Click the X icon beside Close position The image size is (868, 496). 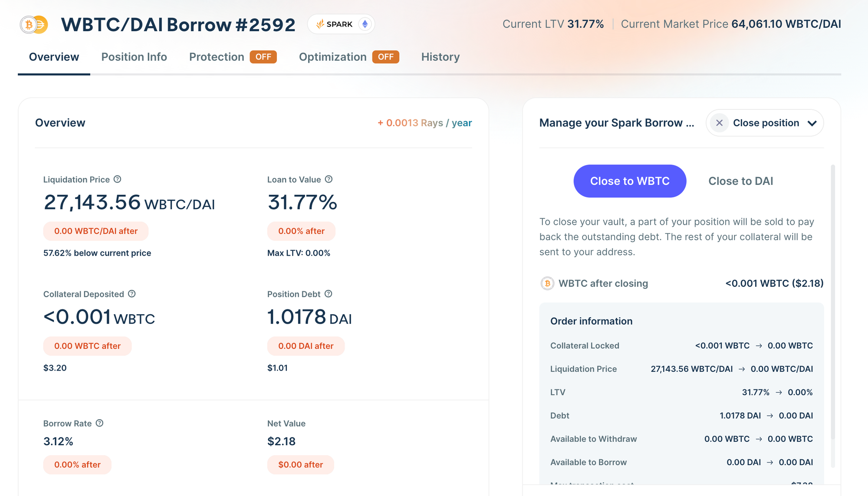click(719, 123)
